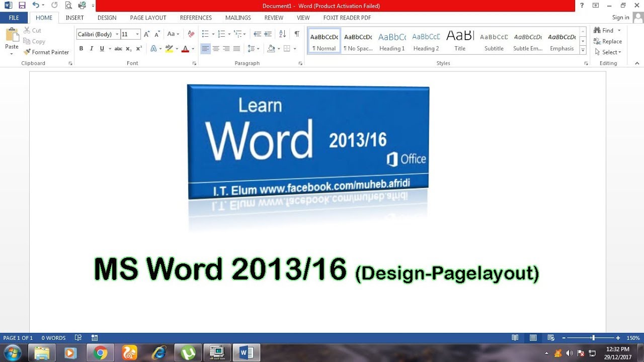Toggle Bold formatting
Image resolution: width=644 pixels, height=362 pixels.
[x=81, y=49]
